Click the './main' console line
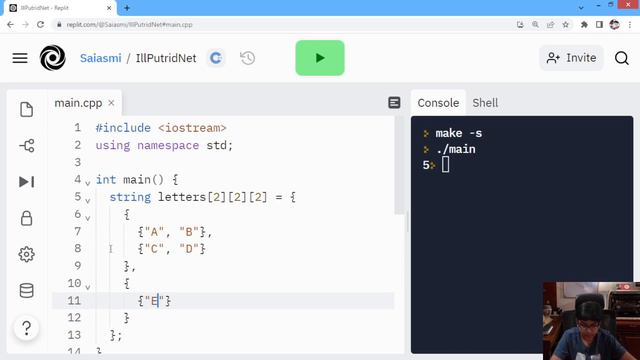 (456, 149)
